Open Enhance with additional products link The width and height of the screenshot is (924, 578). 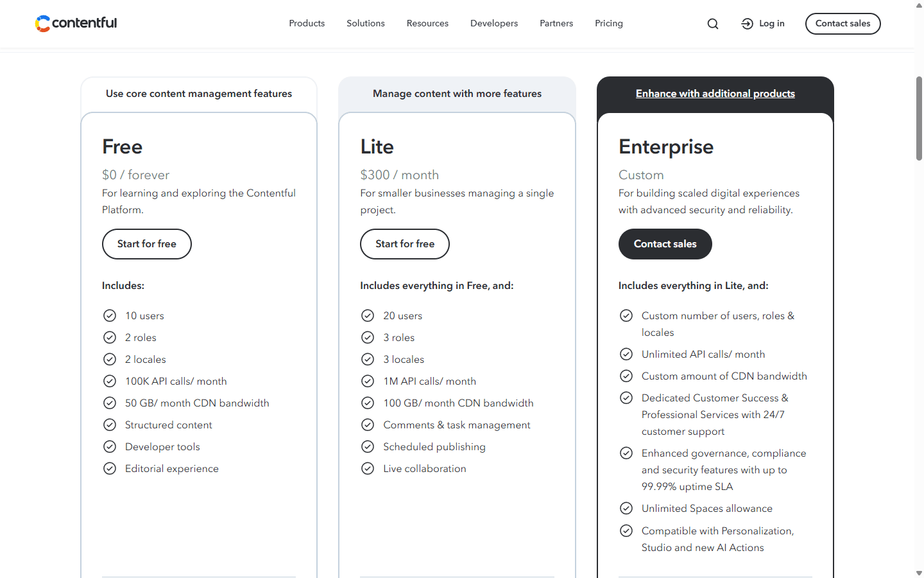[x=715, y=94]
